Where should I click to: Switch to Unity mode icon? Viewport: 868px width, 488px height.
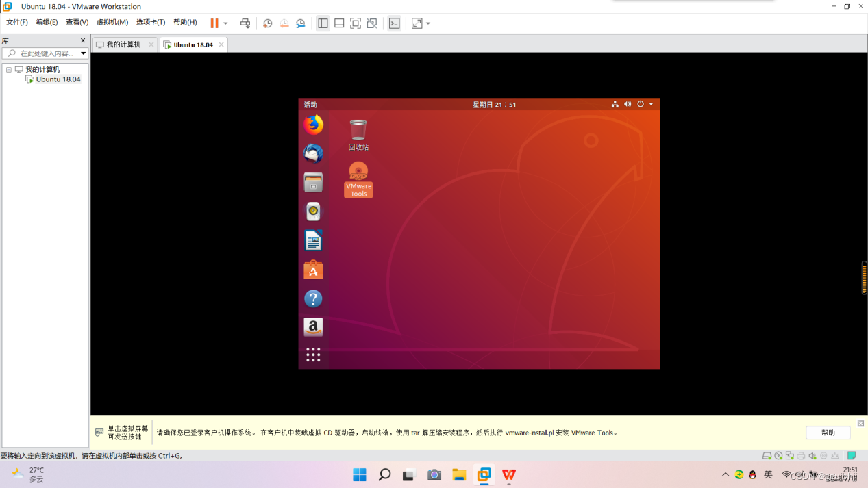coord(372,23)
